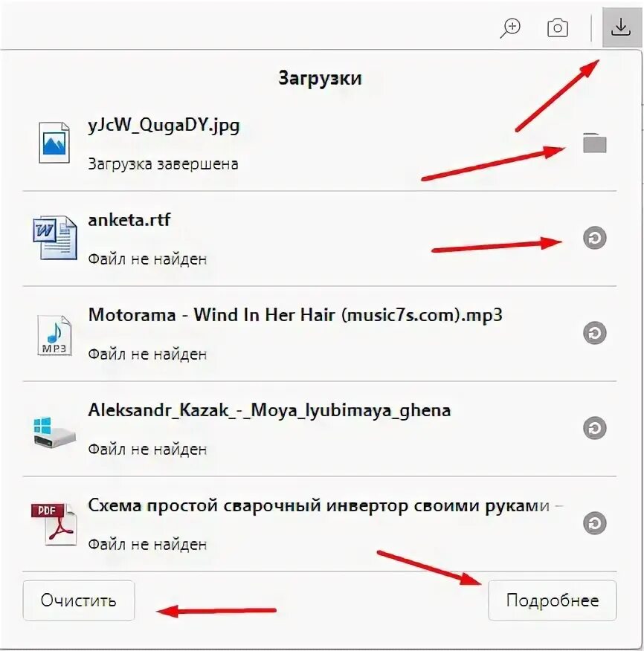
Task: Click the camera screenshot icon
Action: click(558, 28)
